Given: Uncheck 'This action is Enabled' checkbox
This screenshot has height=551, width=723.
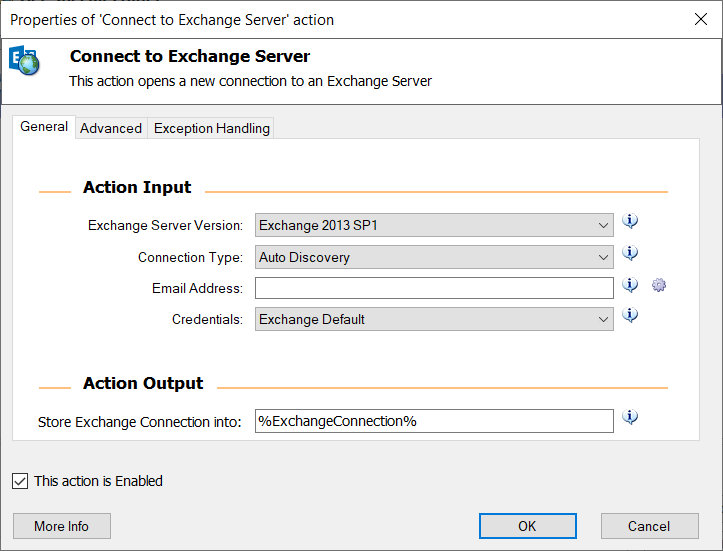Looking at the screenshot, I should 20,481.
